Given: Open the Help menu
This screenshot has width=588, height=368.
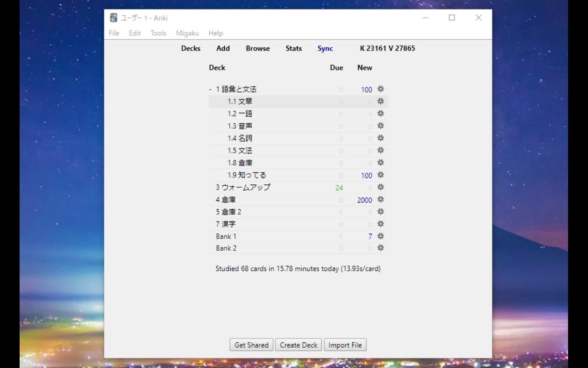Looking at the screenshot, I should coord(216,33).
